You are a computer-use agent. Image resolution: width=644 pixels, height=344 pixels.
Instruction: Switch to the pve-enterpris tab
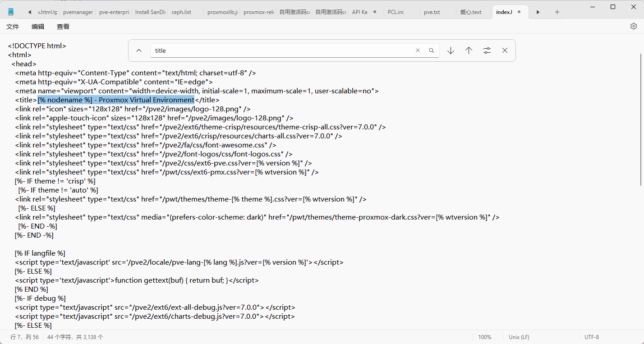(114, 12)
